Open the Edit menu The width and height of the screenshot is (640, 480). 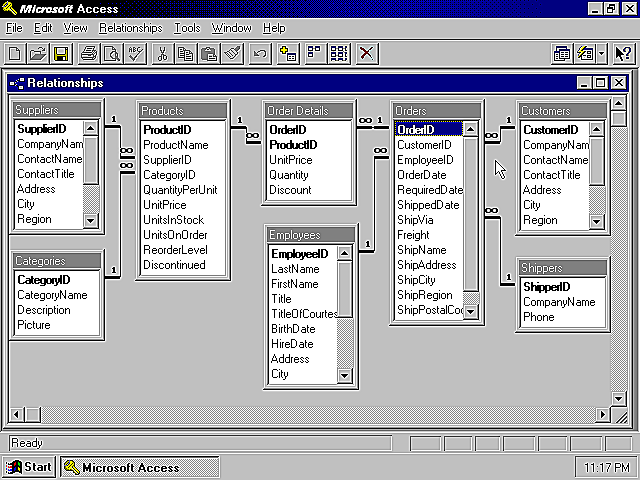click(43, 28)
